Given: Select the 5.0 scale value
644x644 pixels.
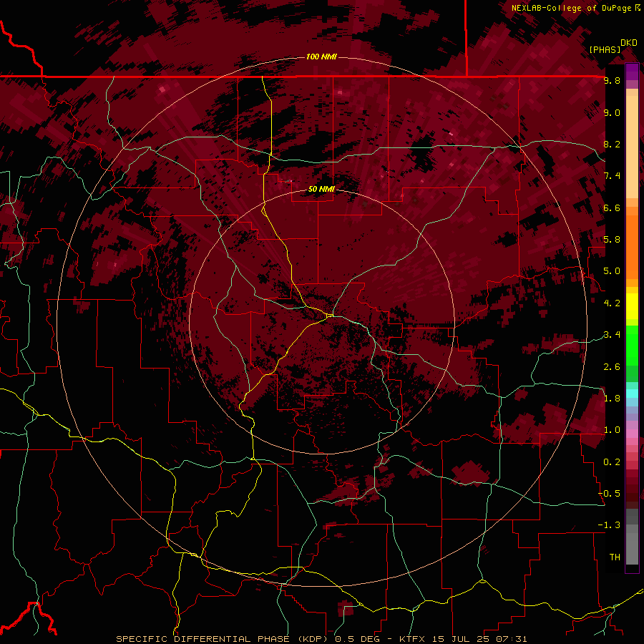Looking at the screenshot, I should point(612,271).
